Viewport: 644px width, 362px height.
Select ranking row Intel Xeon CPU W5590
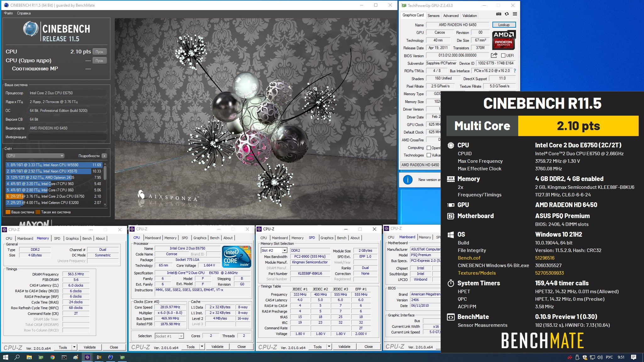[x=54, y=165]
